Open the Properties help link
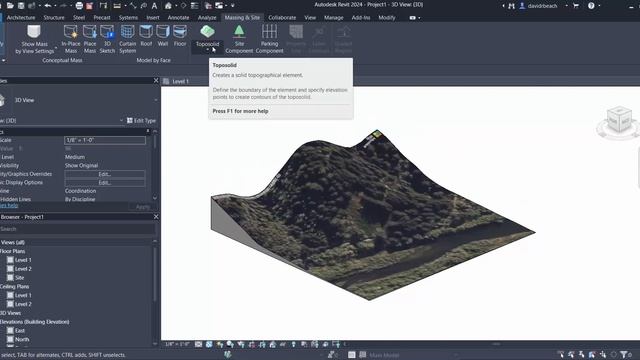The height and width of the screenshot is (360, 640). point(9,206)
